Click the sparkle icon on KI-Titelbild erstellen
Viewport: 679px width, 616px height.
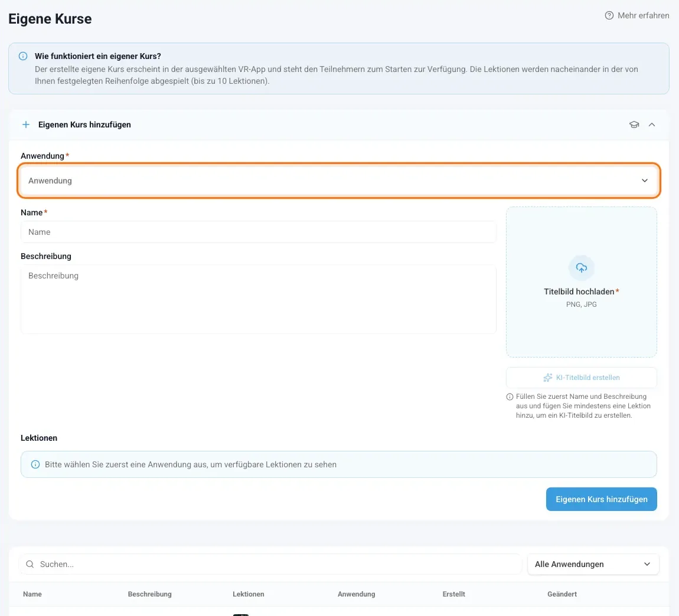pyautogui.click(x=548, y=378)
